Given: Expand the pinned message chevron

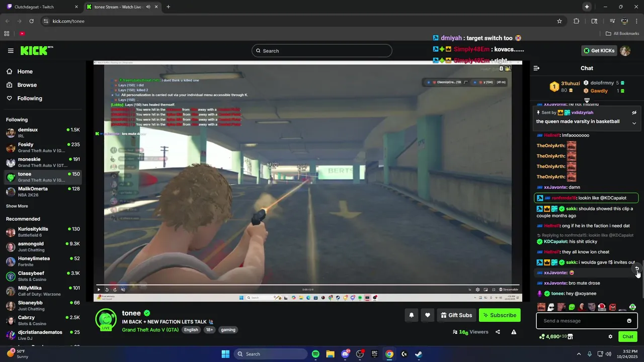Looking at the screenshot, I should click(x=634, y=123).
